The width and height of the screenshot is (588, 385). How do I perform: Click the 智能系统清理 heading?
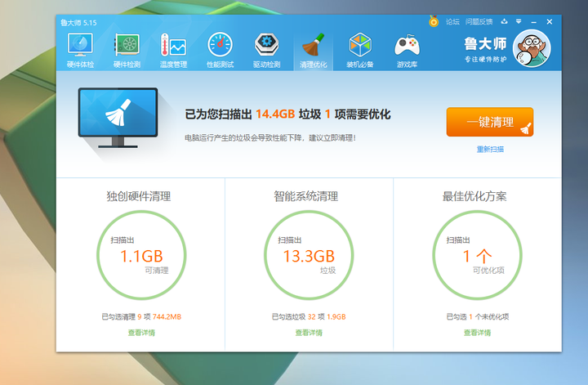click(x=306, y=196)
